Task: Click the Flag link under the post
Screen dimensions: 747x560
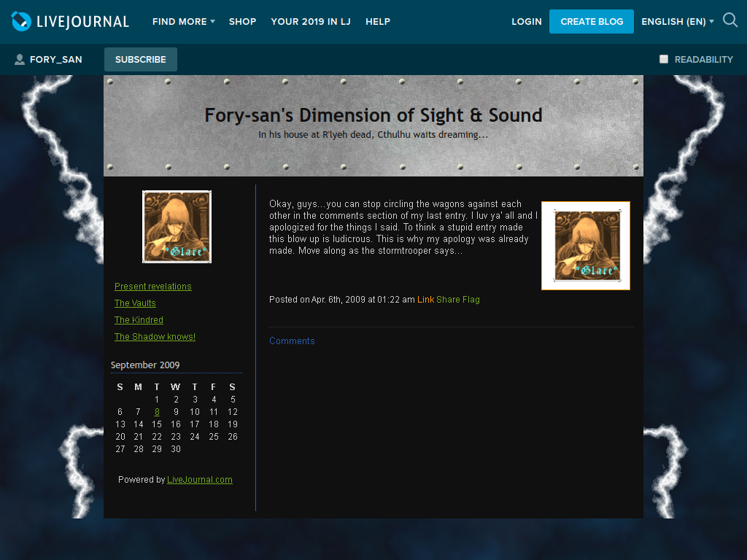Action: [x=471, y=300]
